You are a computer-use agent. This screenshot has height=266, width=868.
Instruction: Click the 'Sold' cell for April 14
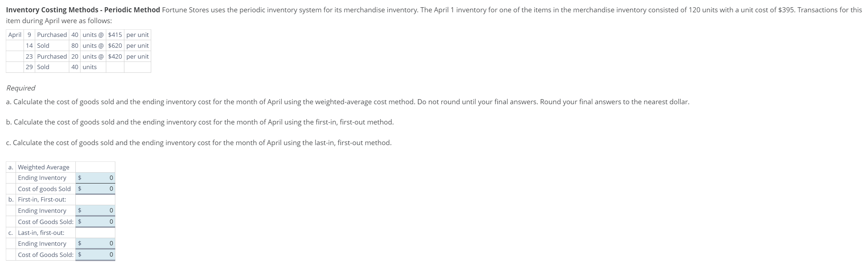[x=43, y=46]
